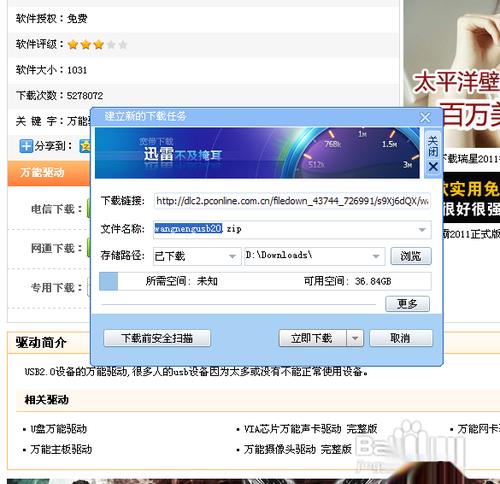
Task: Click the 更多 more options button
Action: [x=407, y=304]
